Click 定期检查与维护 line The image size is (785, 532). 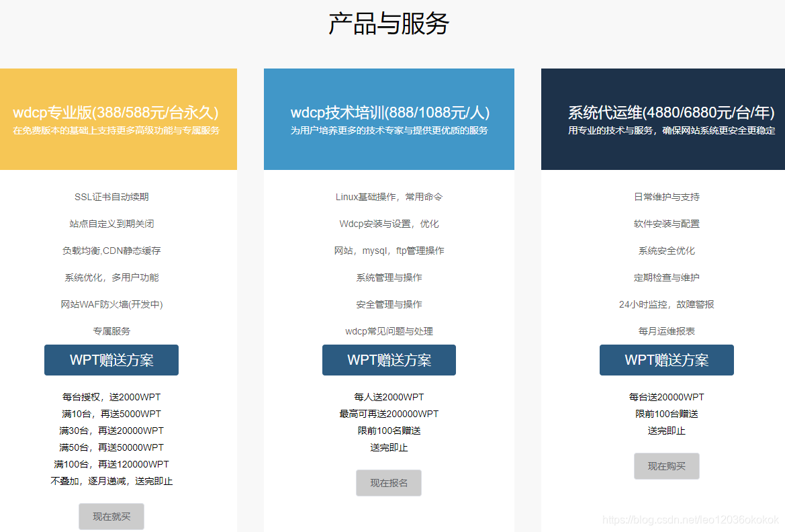click(667, 277)
